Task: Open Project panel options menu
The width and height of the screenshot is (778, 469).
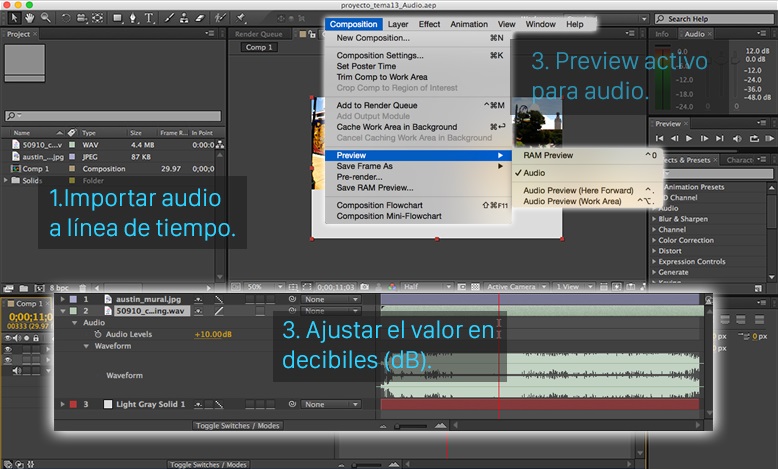Action: (210, 33)
